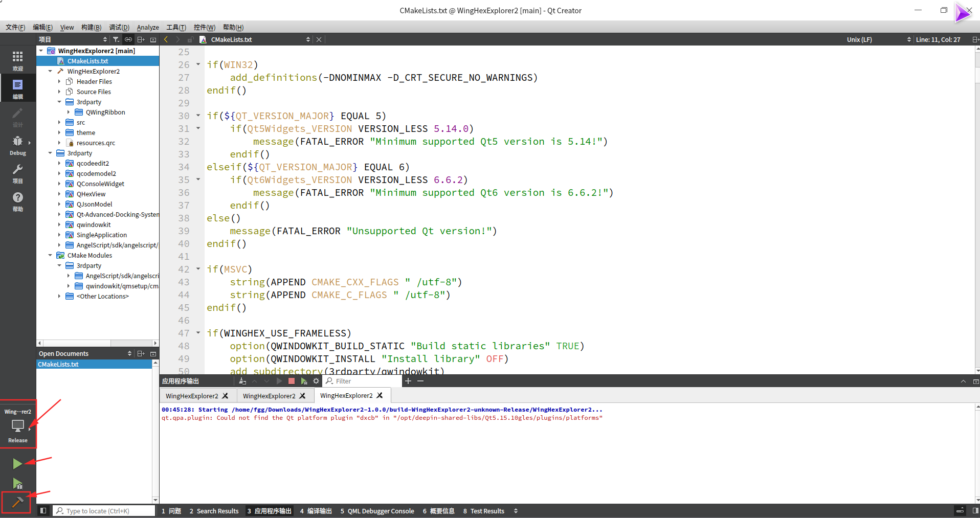Open the Help (帮助) mode
The width and height of the screenshot is (980, 518).
pos(17,201)
